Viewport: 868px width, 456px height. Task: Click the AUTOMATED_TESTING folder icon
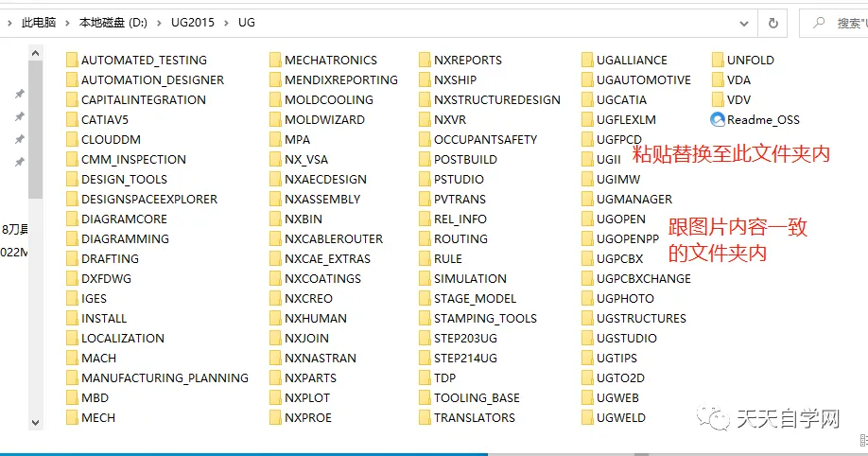click(72, 60)
